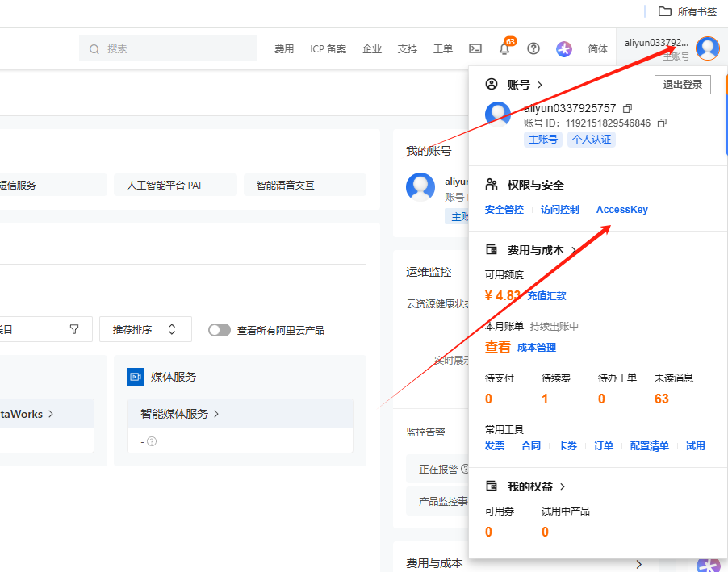Screen dimensions: 728x572
Task: Click the 个人认证 tag
Action: tap(592, 140)
